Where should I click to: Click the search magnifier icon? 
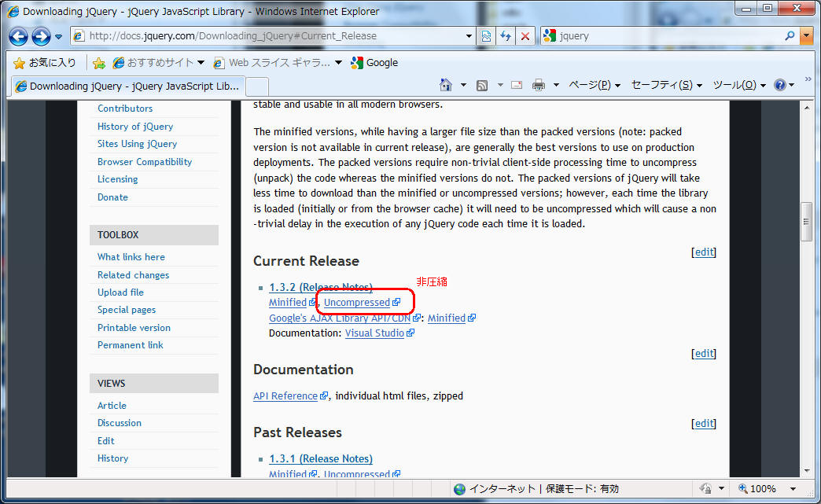coord(790,36)
